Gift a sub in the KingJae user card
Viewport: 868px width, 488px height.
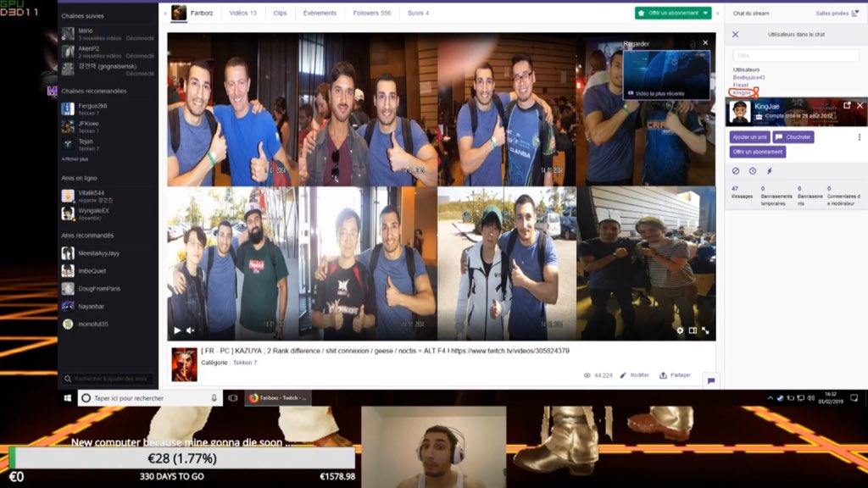(758, 152)
